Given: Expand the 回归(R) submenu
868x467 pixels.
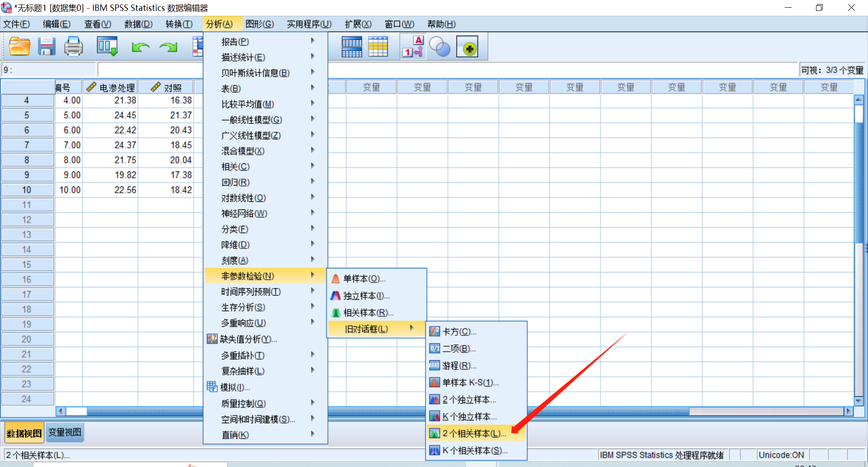Looking at the screenshot, I should coord(235,182).
